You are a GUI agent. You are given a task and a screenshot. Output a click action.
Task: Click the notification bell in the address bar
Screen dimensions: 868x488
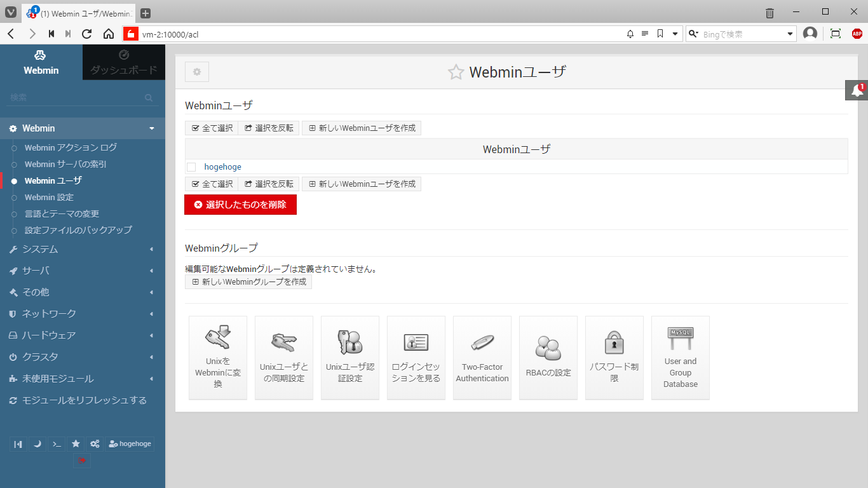click(630, 34)
